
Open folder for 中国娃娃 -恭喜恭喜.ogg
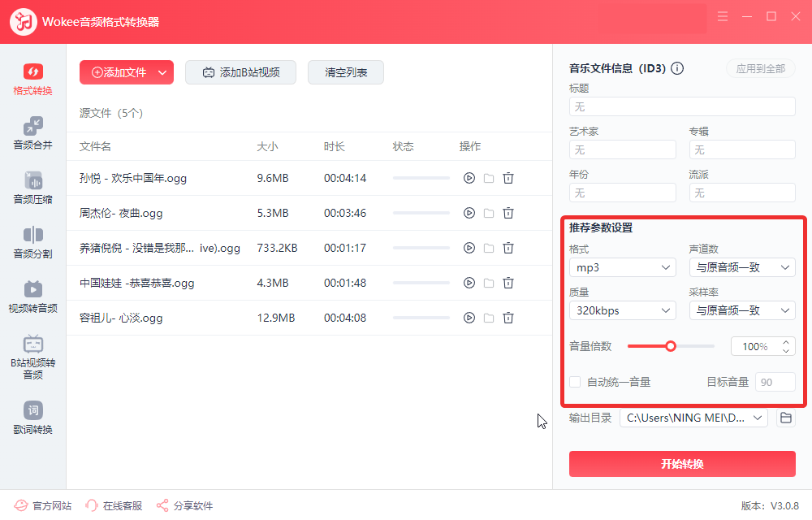point(489,283)
